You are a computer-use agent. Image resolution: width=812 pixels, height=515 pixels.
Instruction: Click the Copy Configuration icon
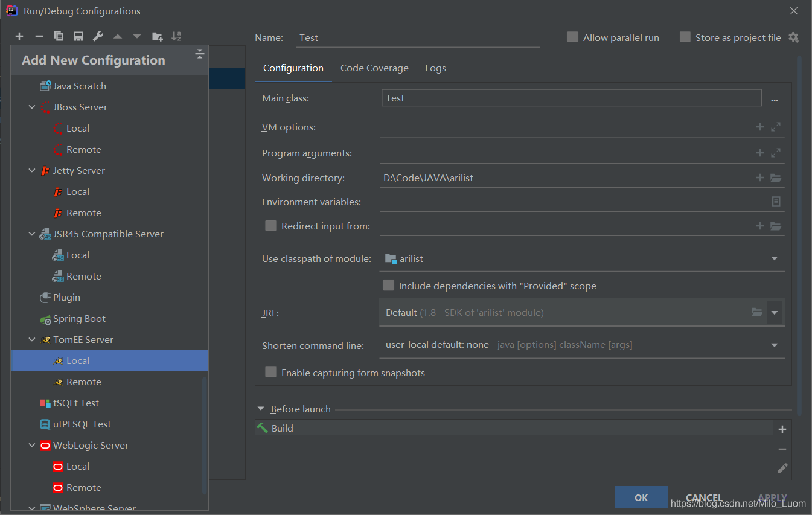pyautogui.click(x=59, y=37)
